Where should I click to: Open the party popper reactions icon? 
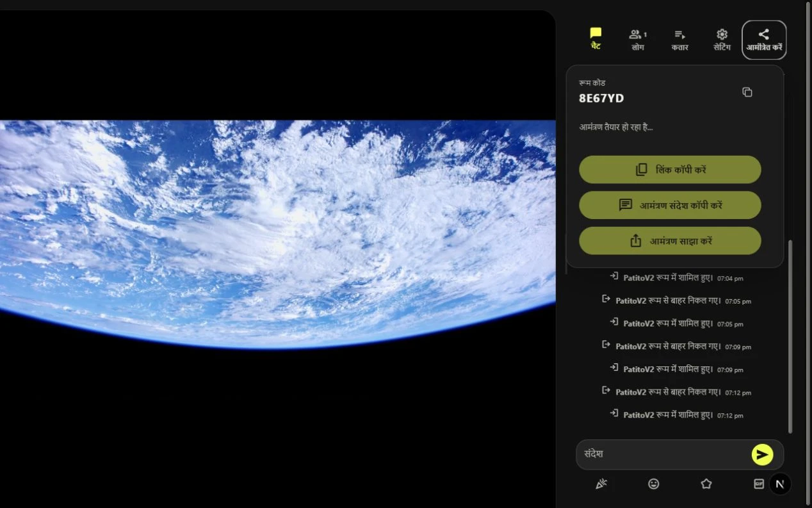point(601,484)
